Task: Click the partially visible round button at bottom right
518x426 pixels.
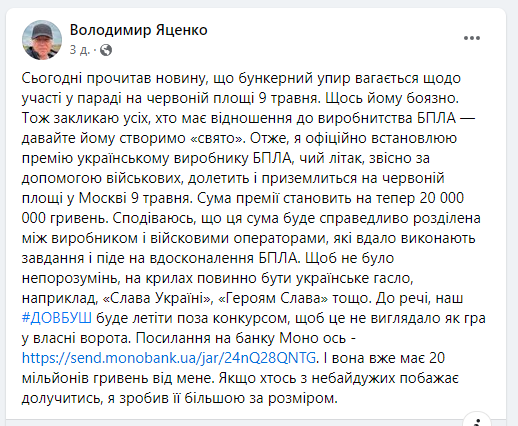Action: click(477, 421)
